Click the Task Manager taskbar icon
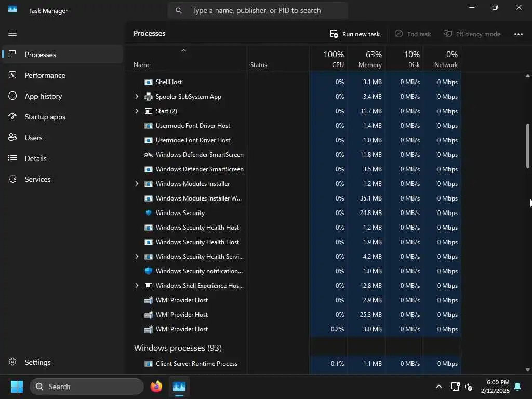The image size is (532, 399). (x=179, y=387)
